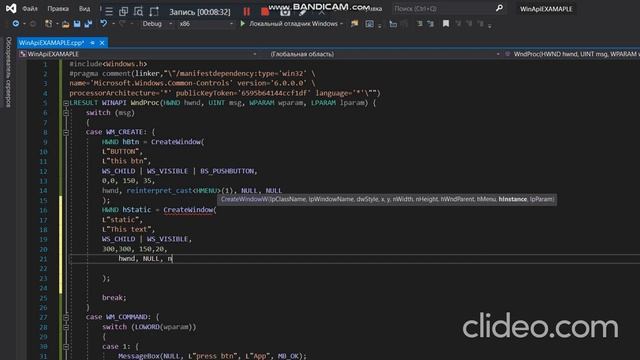Pause the Bandicam recording
Viewport: 640px width, 360px height.
pos(247,12)
